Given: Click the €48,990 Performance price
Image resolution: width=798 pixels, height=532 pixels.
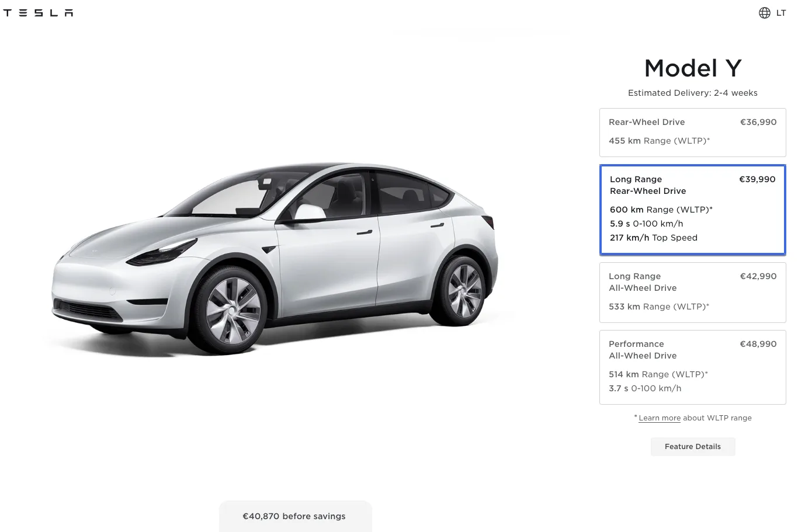Looking at the screenshot, I should coord(758,344).
